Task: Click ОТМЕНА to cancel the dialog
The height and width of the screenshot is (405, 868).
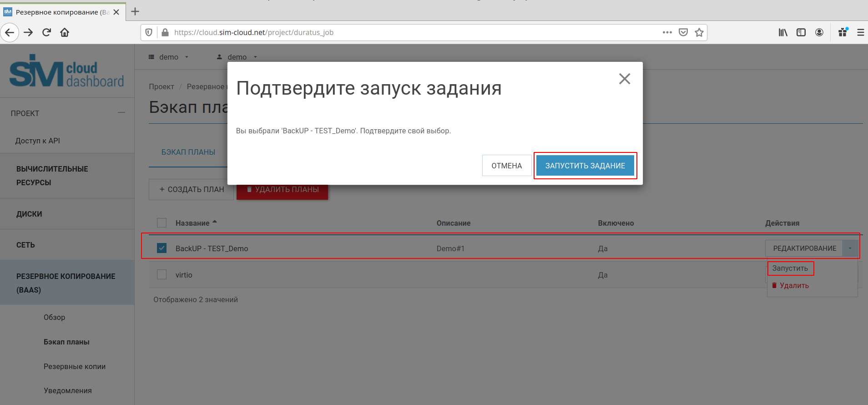Action: click(x=506, y=166)
